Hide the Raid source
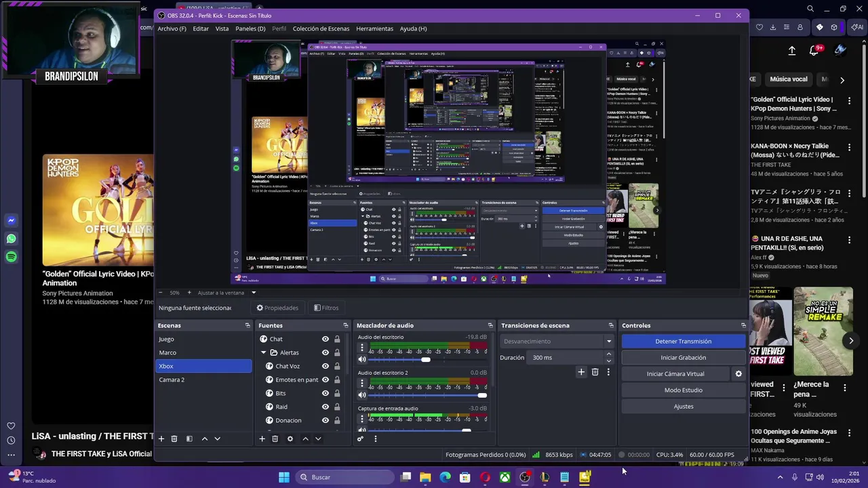This screenshot has width=868, height=488. click(325, 407)
